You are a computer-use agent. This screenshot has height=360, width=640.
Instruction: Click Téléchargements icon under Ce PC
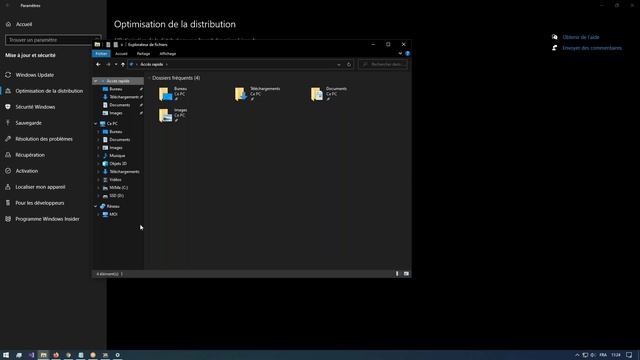point(105,172)
